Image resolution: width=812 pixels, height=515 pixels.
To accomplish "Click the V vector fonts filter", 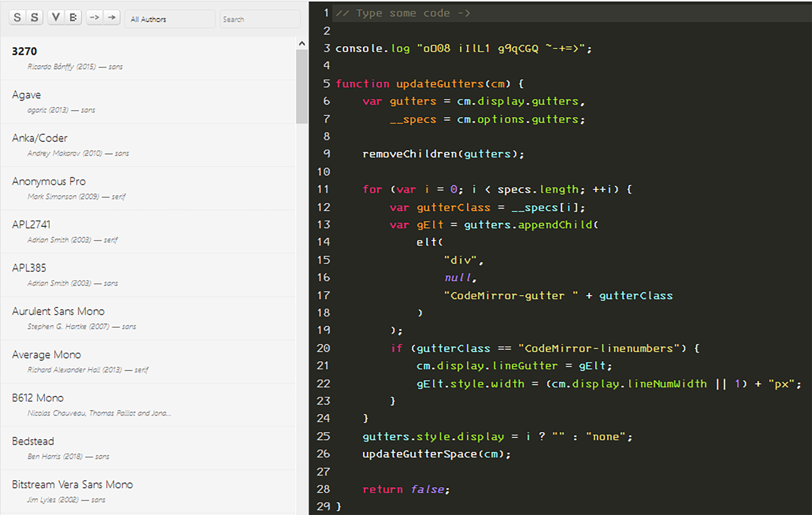I will [x=56, y=17].
